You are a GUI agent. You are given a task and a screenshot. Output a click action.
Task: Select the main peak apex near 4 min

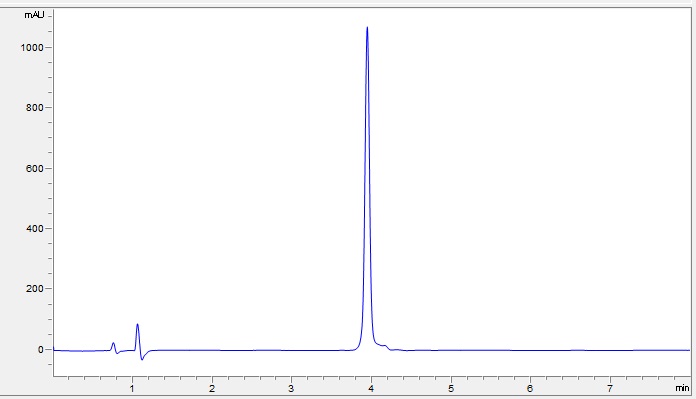point(367,28)
